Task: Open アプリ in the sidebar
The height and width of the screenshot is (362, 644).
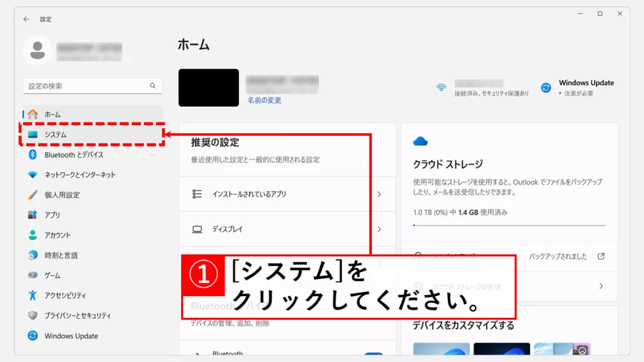Action: pos(92,215)
